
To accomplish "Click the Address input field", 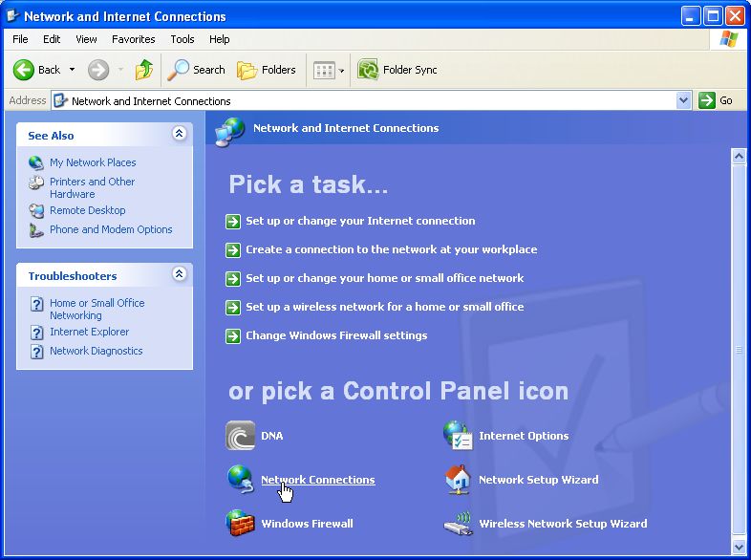I will click(371, 100).
